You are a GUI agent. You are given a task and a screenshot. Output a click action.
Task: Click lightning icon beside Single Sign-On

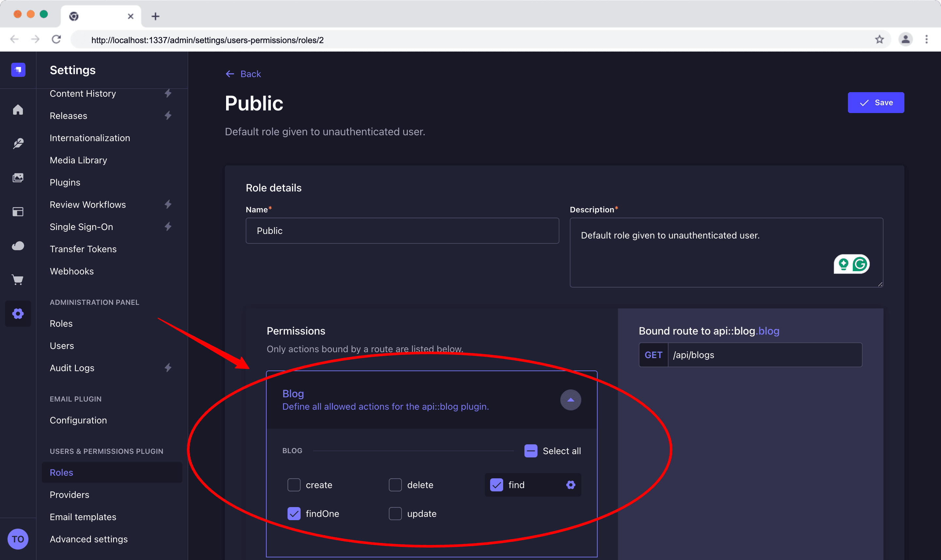pos(168,227)
